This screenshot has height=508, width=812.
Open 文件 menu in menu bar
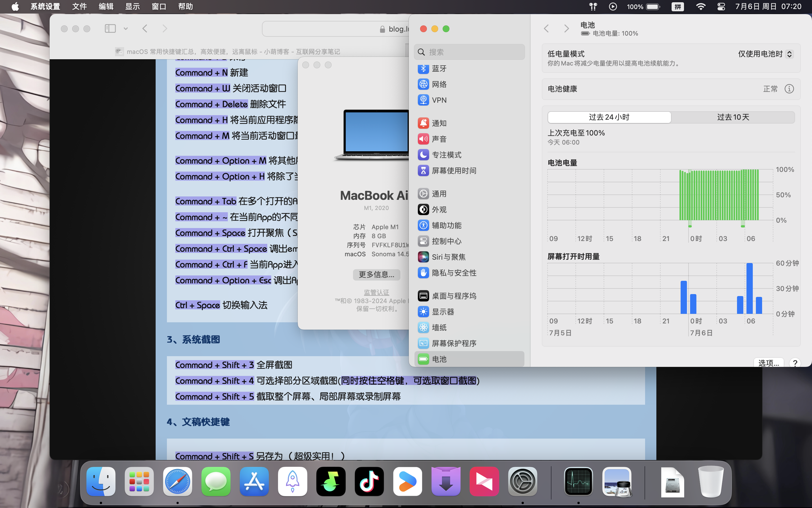pyautogui.click(x=80, y=6)
